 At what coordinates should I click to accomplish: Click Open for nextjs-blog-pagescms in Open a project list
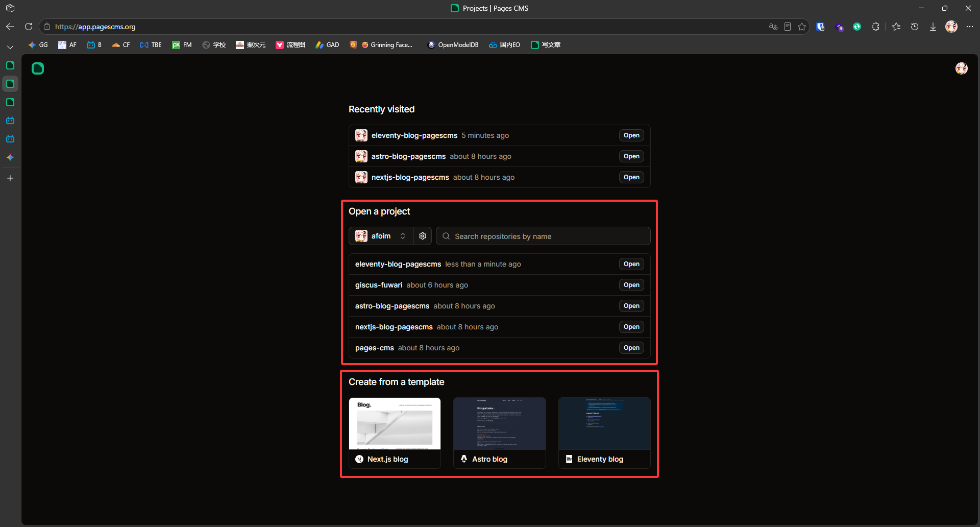tap(631, 327)
